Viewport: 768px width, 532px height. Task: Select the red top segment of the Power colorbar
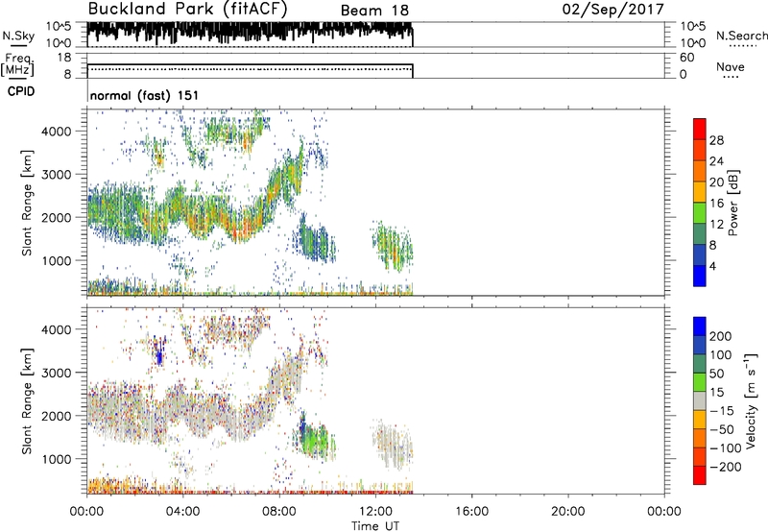pos(700,129)
